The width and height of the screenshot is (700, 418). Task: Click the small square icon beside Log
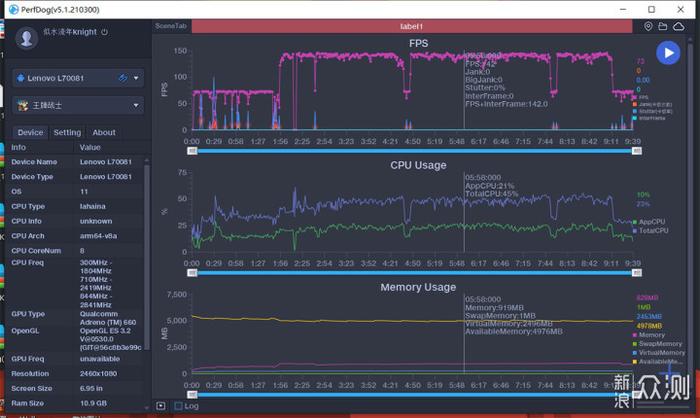[161, 406]
